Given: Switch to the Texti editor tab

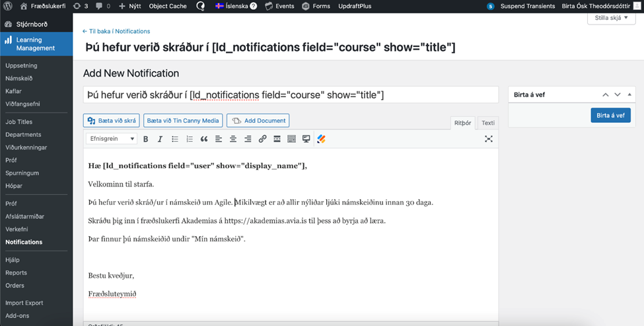Looking at the screenshot, I should pos(487,123).
